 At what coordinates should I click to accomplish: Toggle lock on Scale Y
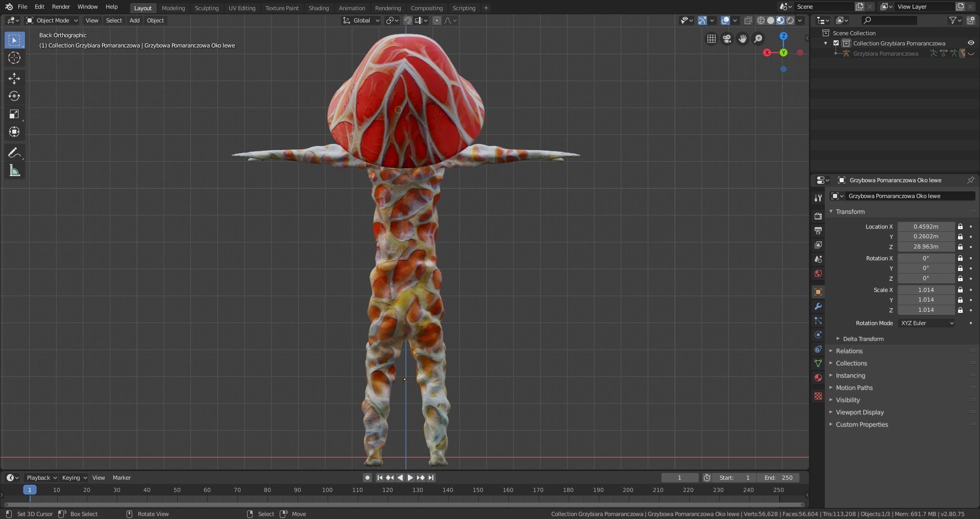[x=960, y=300]
